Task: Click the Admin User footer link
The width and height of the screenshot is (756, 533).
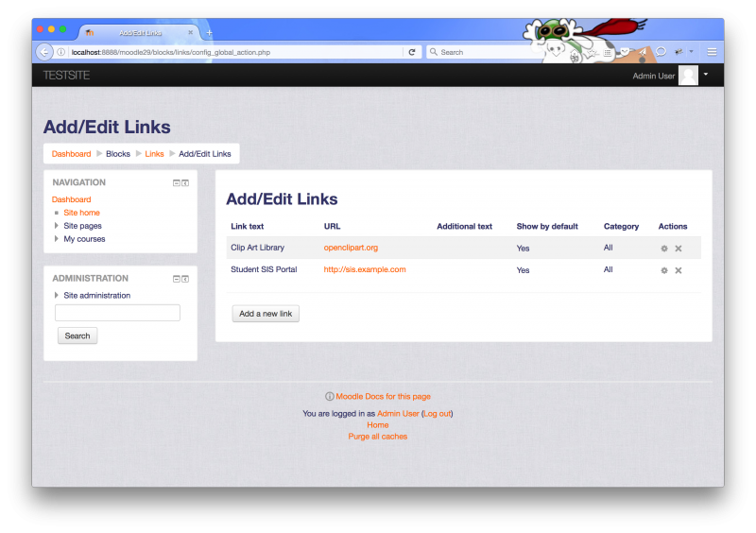Action: (x=398, y=413)
